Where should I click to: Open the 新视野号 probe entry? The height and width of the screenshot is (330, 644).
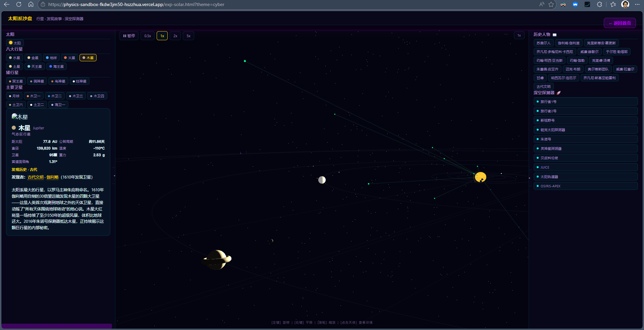pos(586,120)
